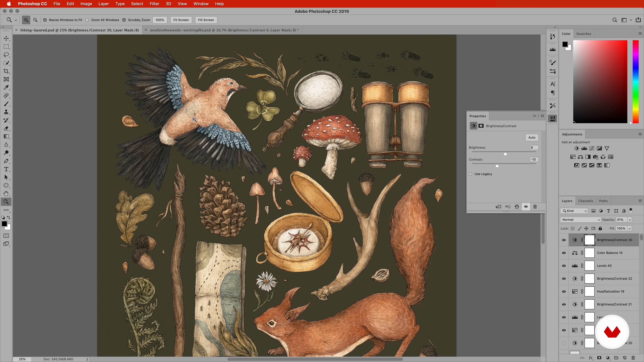
Task: Click the Brightness slider handle
Action: click(505, 154)
